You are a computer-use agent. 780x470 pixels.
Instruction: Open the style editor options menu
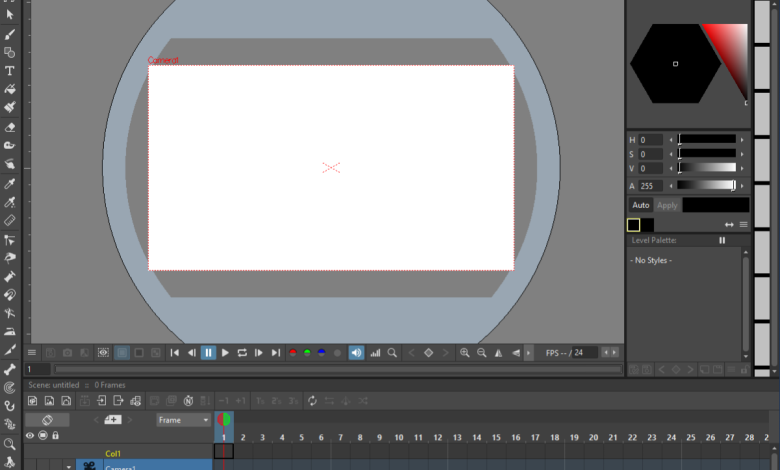click(744, 225)
